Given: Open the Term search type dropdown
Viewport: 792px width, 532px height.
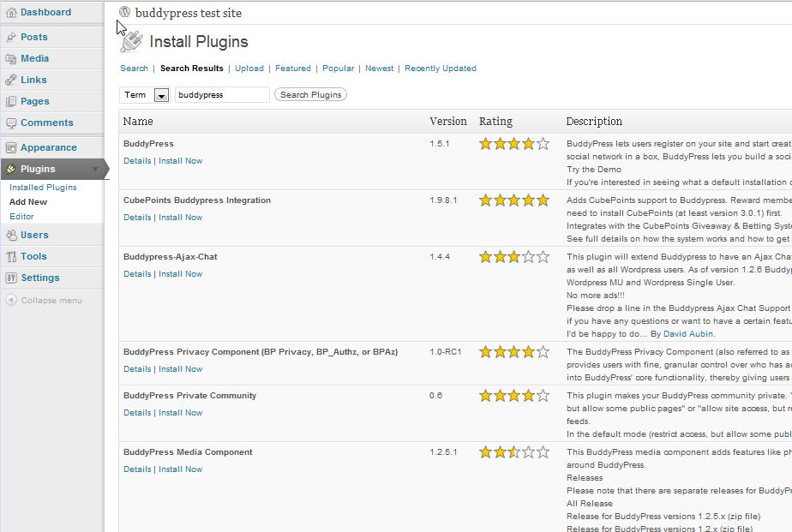Looking at the screenshot, I should click(161, 95).
